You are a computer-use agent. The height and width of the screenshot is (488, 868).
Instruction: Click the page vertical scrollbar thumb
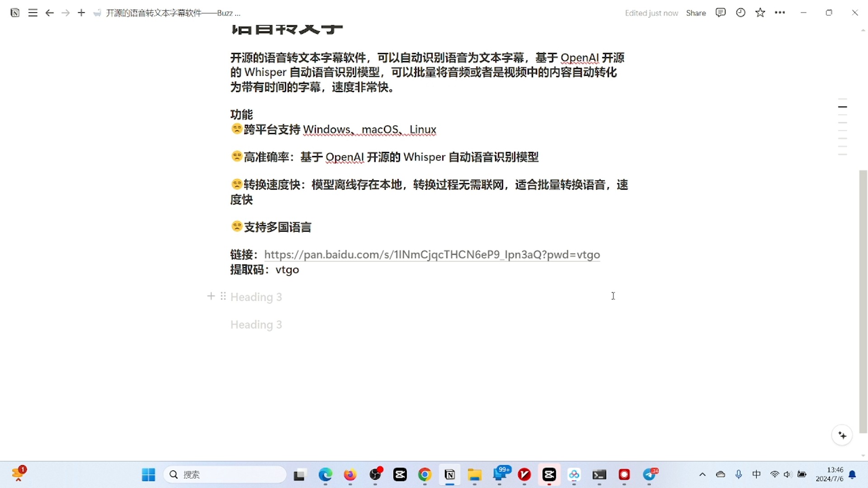pyautogui.click(x=863, y=301)
